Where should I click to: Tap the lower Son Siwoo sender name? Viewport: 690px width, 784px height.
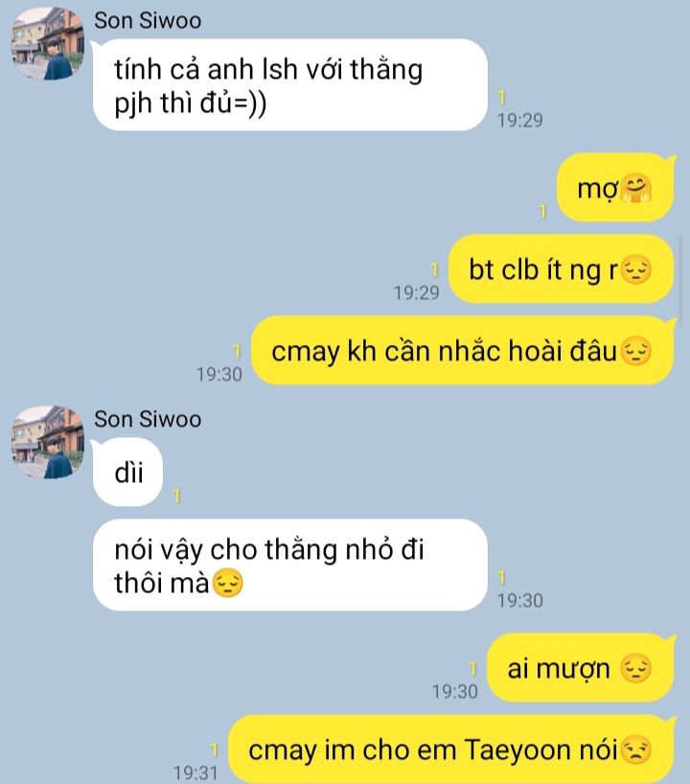point(148,419)
